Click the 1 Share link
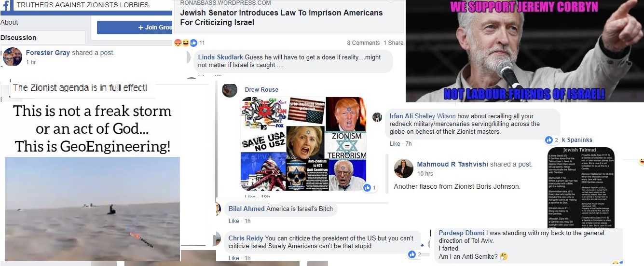 pyautogui.click(x=393, y=42)
